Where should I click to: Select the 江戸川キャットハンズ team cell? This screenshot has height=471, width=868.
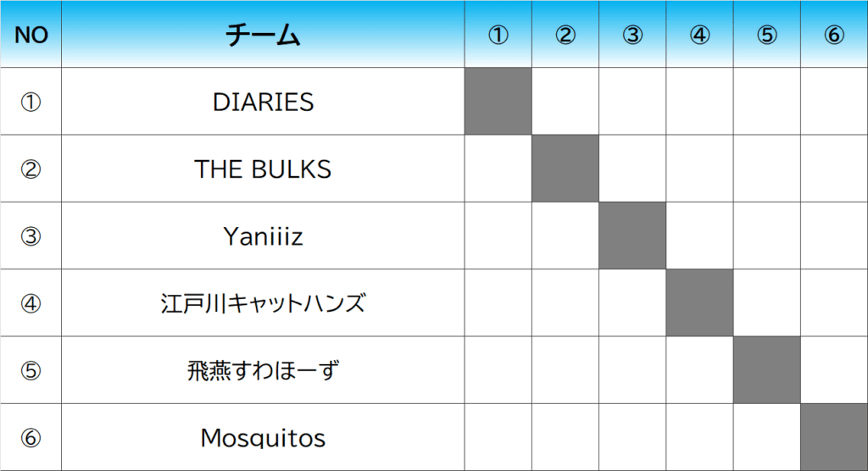point(263,302)
